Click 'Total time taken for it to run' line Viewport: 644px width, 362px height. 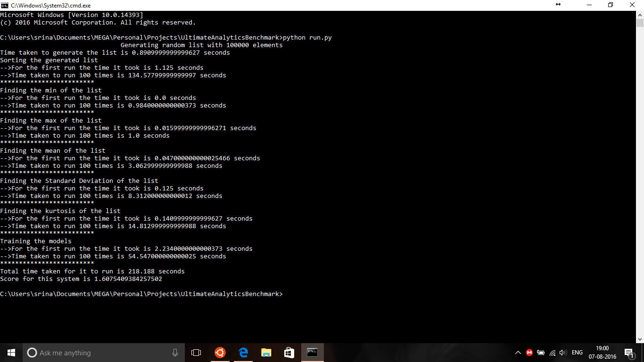click(92, 271)
